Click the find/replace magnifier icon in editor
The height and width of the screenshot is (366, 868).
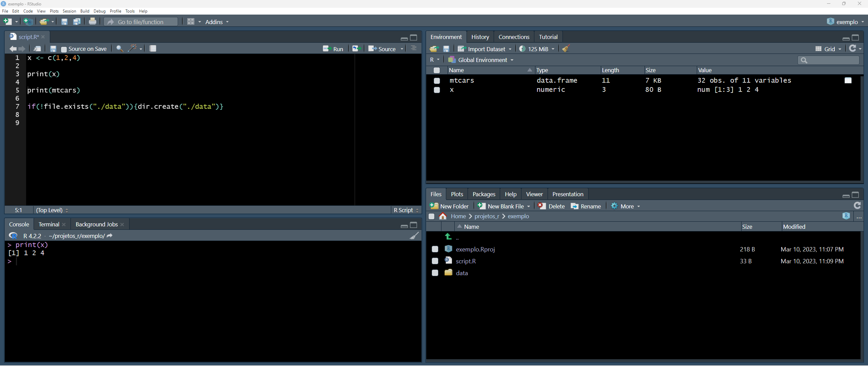pos(119,48)
